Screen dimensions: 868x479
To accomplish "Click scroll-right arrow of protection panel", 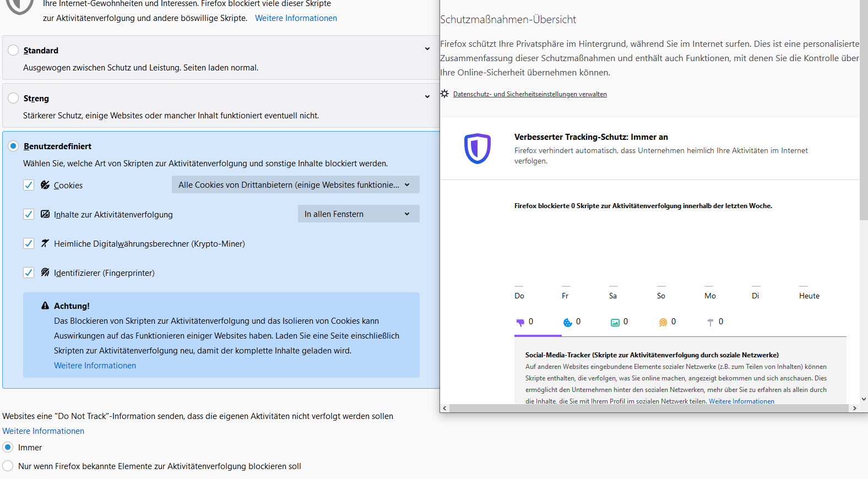I will [x=854, y=409].
